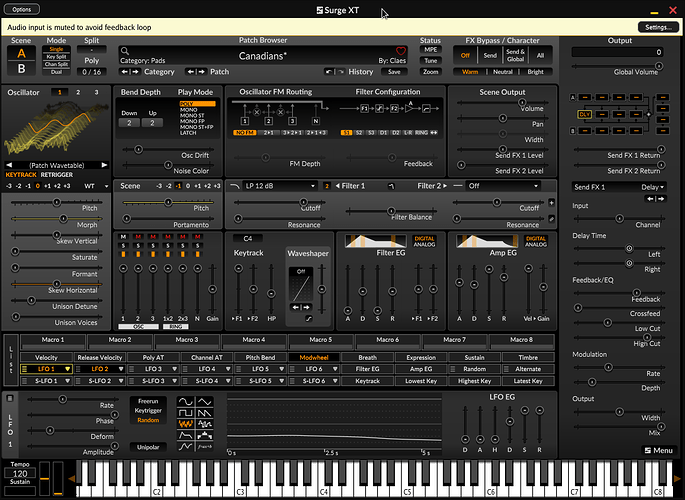
Task: Open oscillator type WT dropdown
Action: [96, 186]
